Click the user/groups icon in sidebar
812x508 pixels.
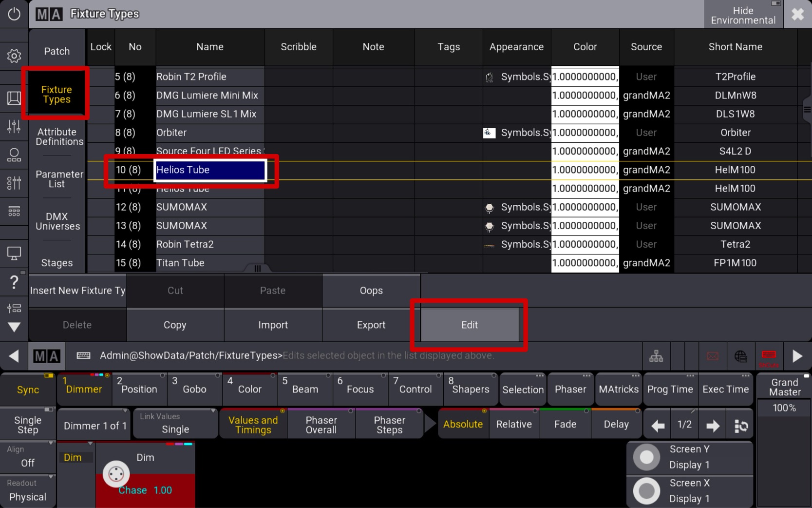[x=14, y=155]
